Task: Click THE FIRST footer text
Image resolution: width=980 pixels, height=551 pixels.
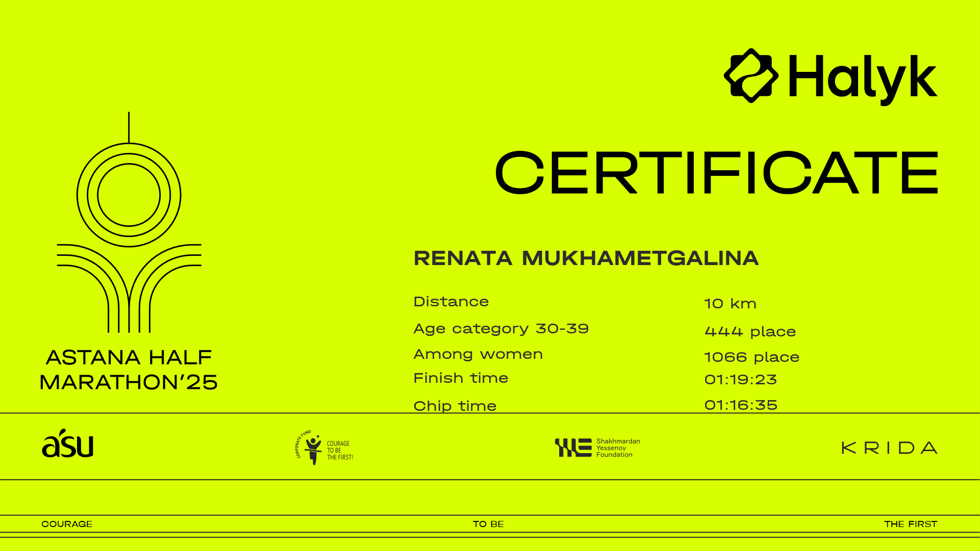Action: pos(911,524)
